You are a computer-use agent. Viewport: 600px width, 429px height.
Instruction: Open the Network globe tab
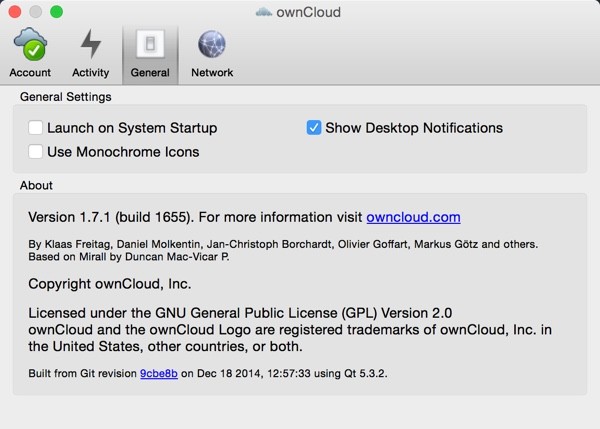[x=212, y=53]
